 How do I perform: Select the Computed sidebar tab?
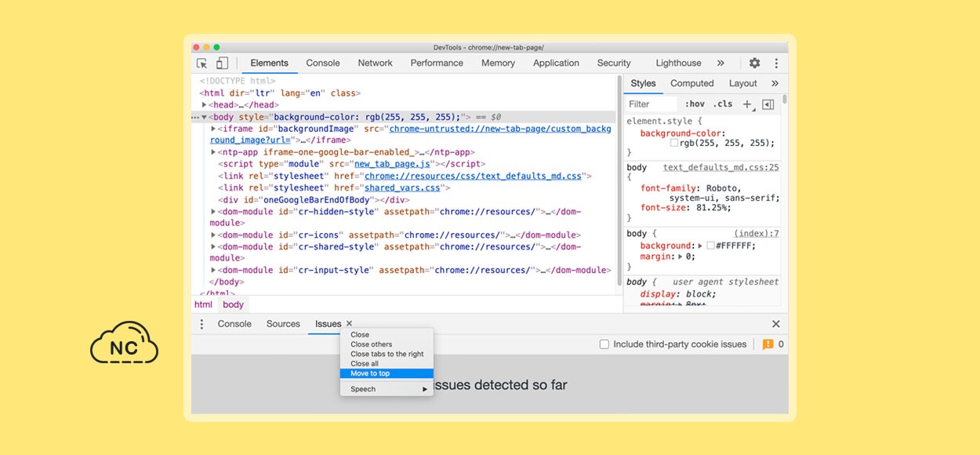pyautogui.click(x=691, y=83)
